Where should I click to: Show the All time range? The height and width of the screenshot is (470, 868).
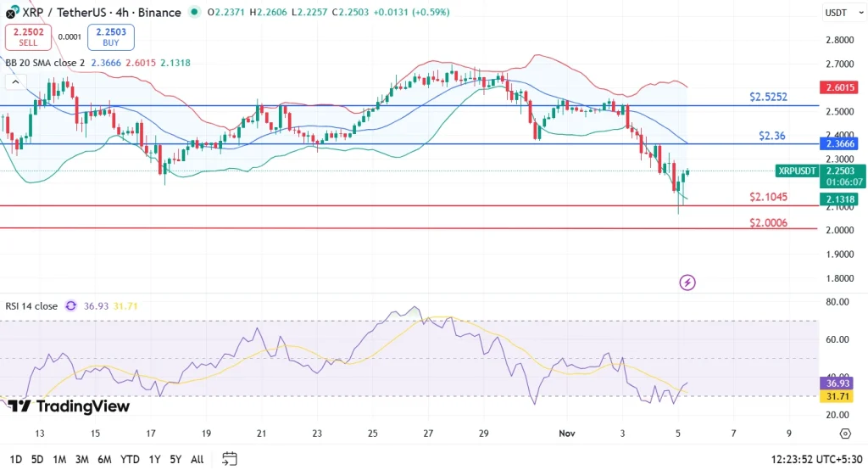(197, 459)
